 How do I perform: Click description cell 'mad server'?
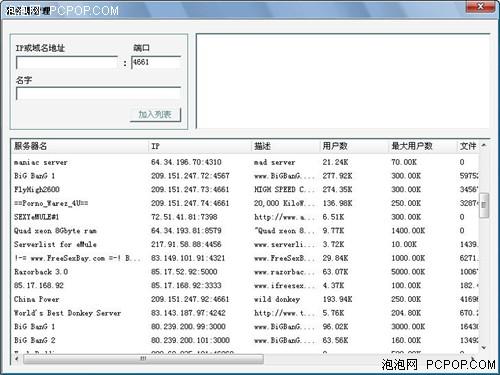tap(274, 162)
